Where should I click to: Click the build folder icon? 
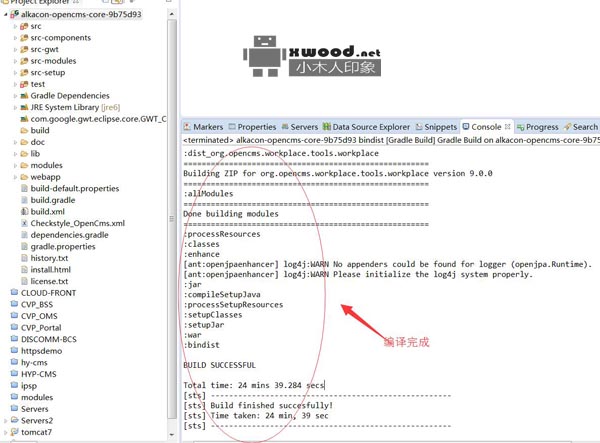tap(24, 130)
